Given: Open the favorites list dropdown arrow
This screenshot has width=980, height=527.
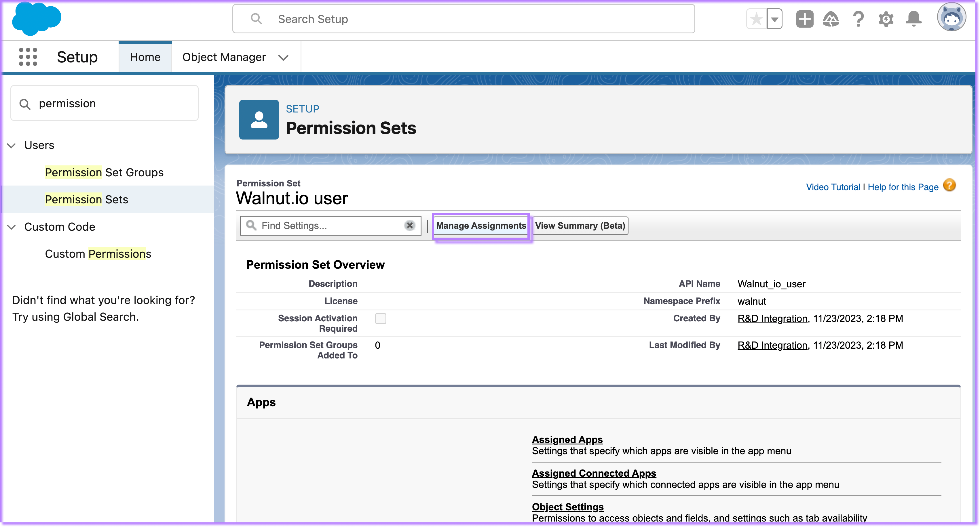Looking at the screenshot, I should pos(774,19).
